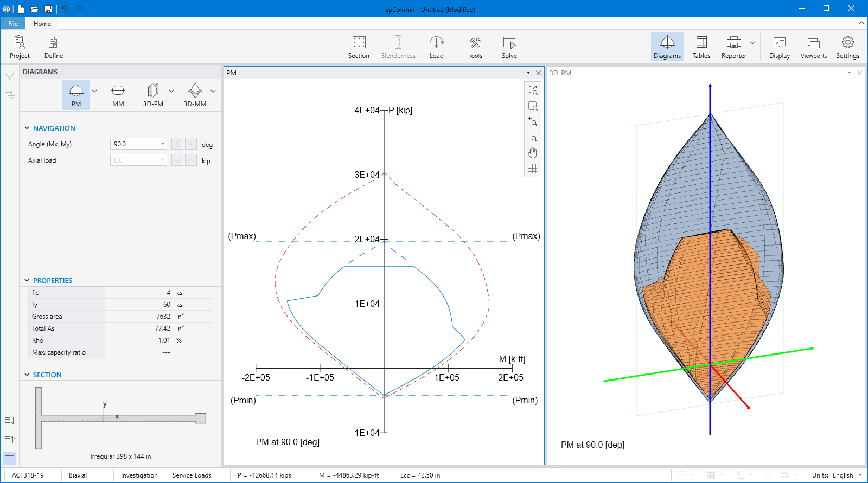Click the Load ribbon icon
868x483 pixels.
(437, 47)
